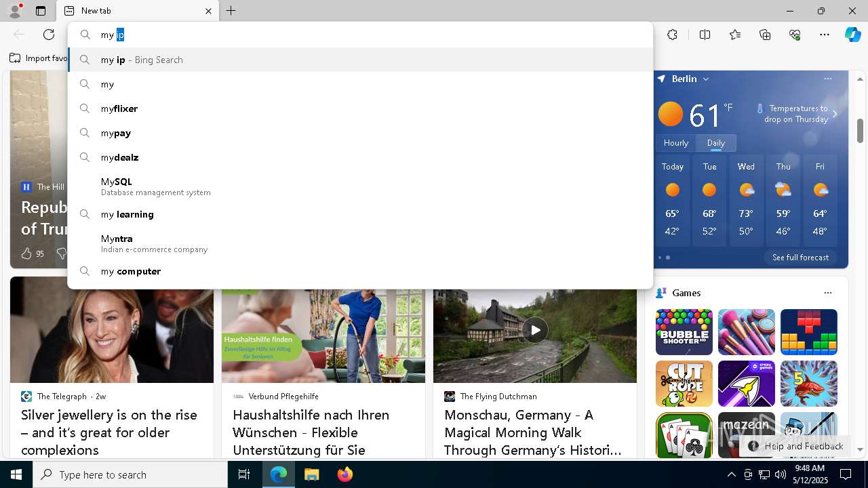Viewport: 868px width, 488px height.
Task: Open the profile avatar icon
Action: (14, 11)
